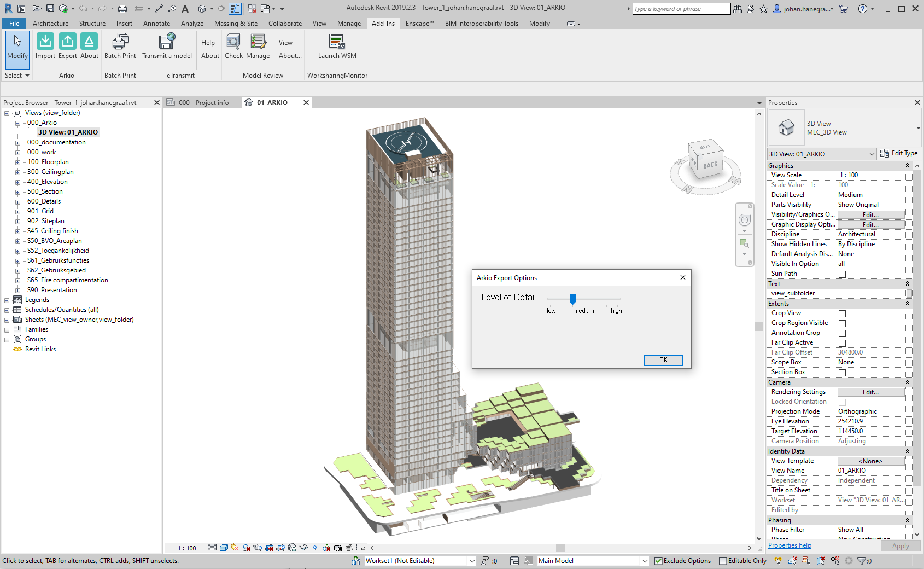Click the filter funnel icon in status bar
Viewport: 924px width, 569px height.
click(862, 561)
